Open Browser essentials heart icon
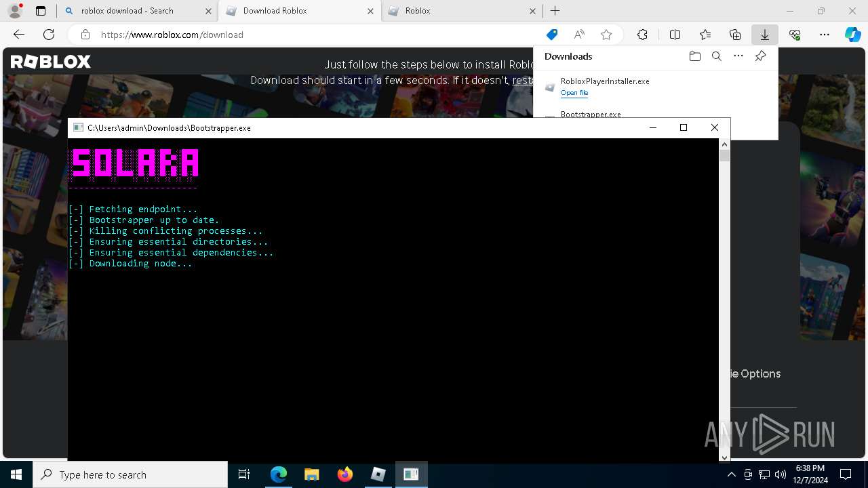Image resolution: width=868 pixels, height=488 pixels. [x=795, y=35]
